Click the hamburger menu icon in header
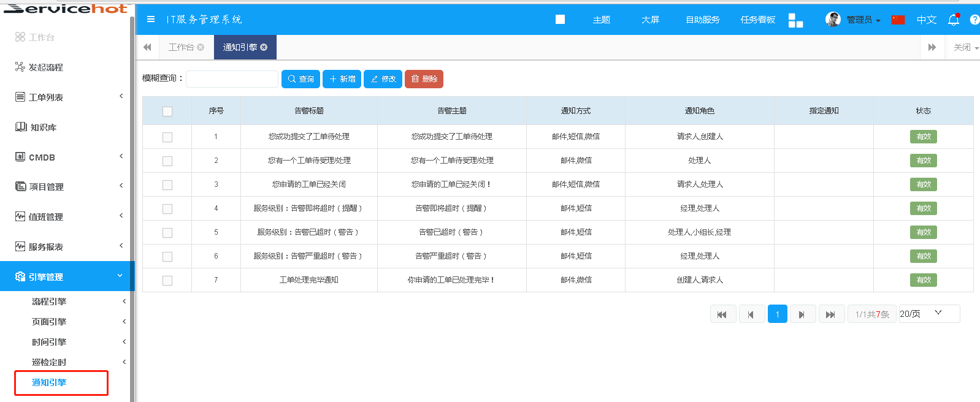 click(x=151, y=19)
